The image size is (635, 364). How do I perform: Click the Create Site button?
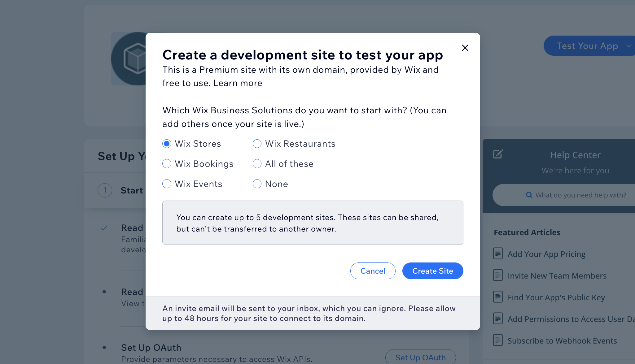pyautogui.click(x=433, y=271)
